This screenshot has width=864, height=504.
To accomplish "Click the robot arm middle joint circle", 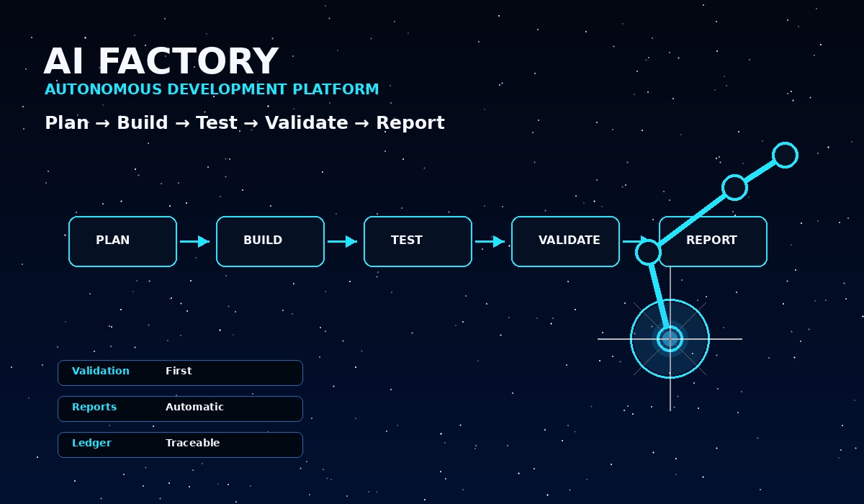I will pyautogui.click(x=734, y=187).
